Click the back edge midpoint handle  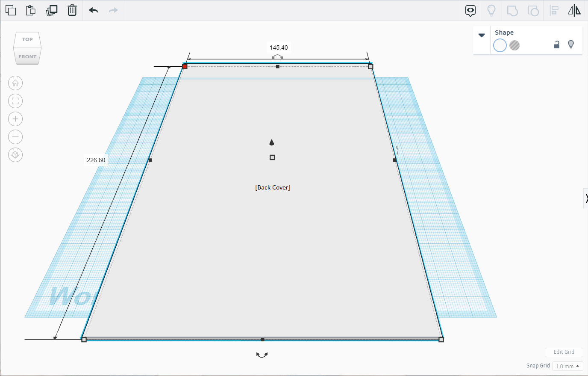pos(278,67)
